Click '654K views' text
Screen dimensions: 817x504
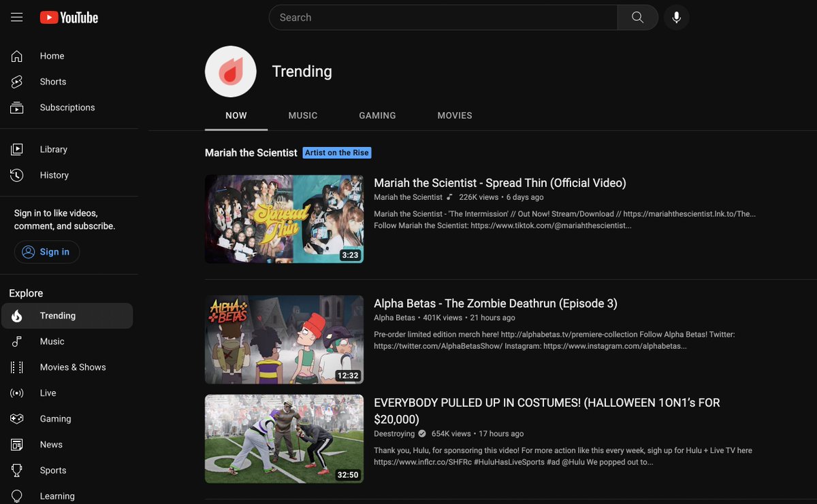[451, 434]
